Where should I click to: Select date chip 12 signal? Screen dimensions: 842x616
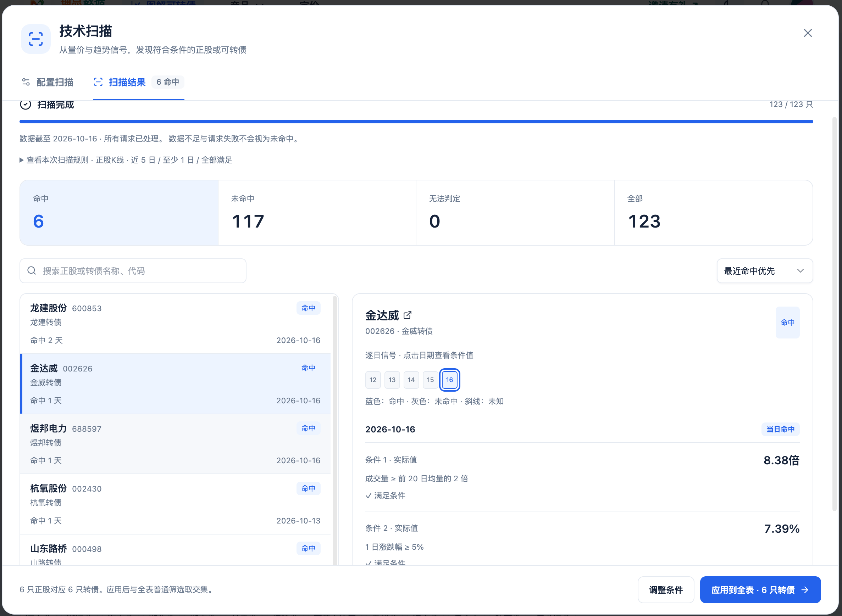373,380
